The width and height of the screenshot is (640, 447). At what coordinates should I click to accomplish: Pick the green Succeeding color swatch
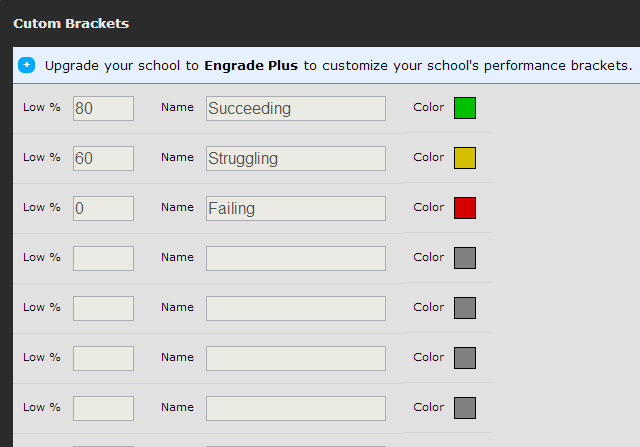point(465,108)
